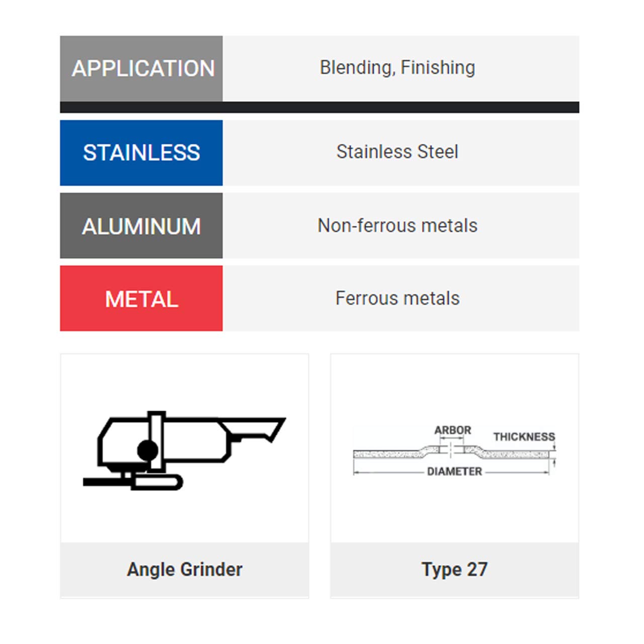The width and height of the screenshot is (644, 644).
Task: Select the blue STAINLESS label block
Action: pos(141,153)
